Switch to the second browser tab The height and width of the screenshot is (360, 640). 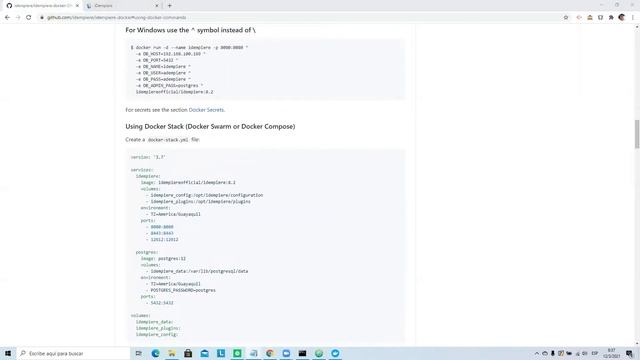click(122, 6)
